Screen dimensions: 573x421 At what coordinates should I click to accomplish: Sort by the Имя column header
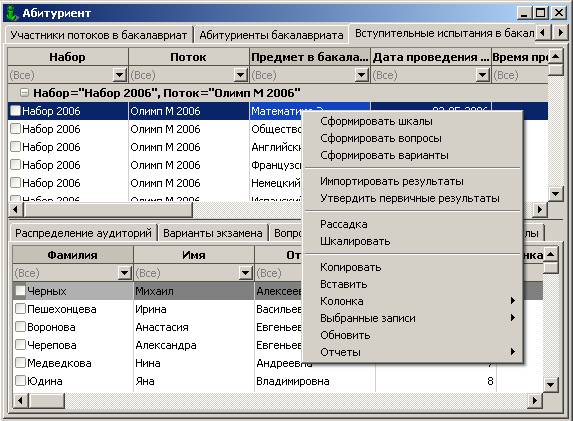pos(194,255)
